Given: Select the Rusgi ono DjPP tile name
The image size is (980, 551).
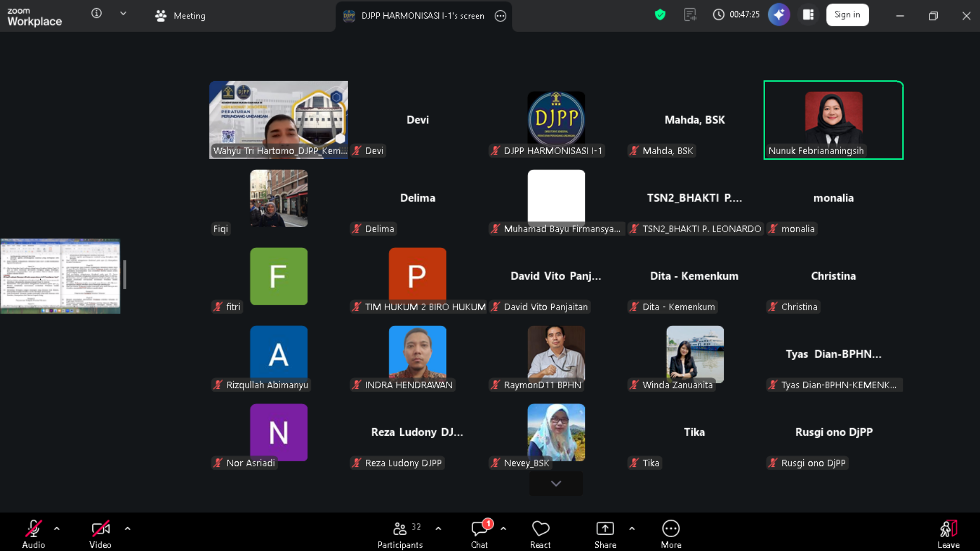Looking at the screenshot, I should (x=834, y=432).
